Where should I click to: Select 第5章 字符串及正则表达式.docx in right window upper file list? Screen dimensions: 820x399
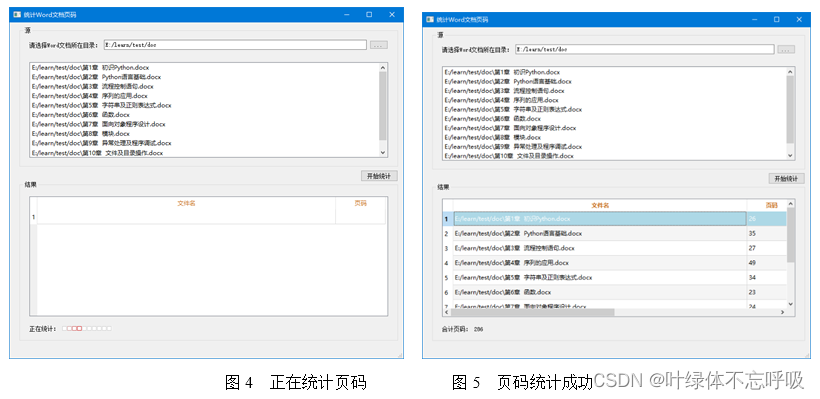tap(513, 109)
